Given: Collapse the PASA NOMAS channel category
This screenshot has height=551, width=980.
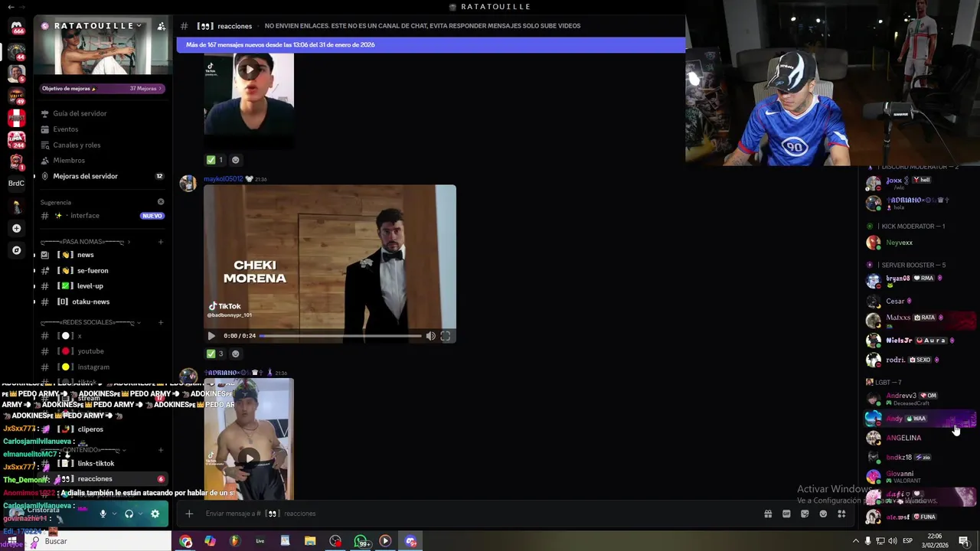Looking at the screenshot, I should point(84,242).
